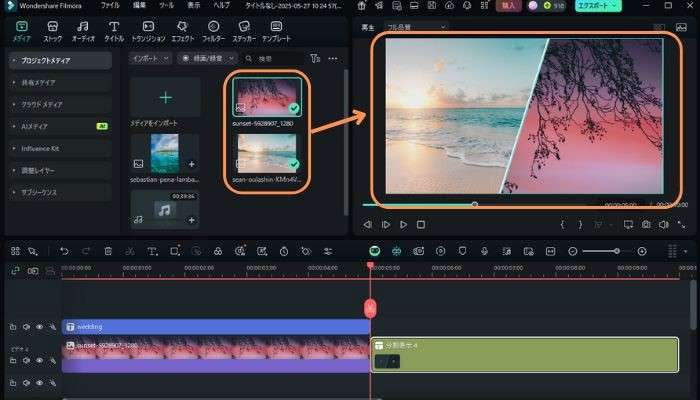The width and height of the screenshot is (700, 400).
Task: Open the オーディオ tab
Action: tap(83, 31)
